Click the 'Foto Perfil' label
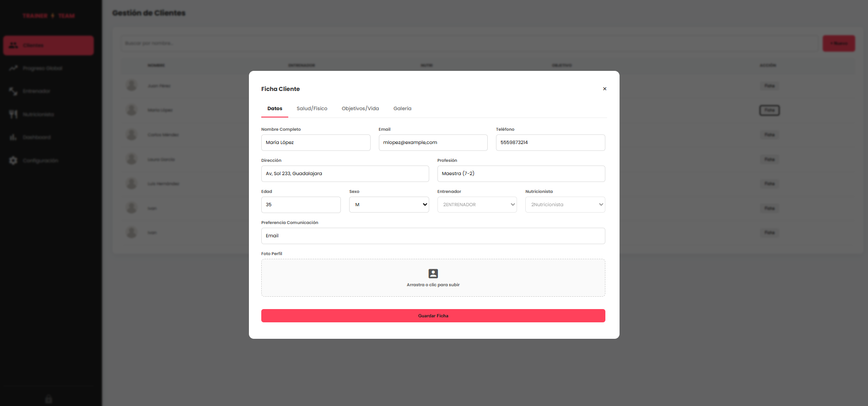Screen dimensions: 868x406 [272, 254]
